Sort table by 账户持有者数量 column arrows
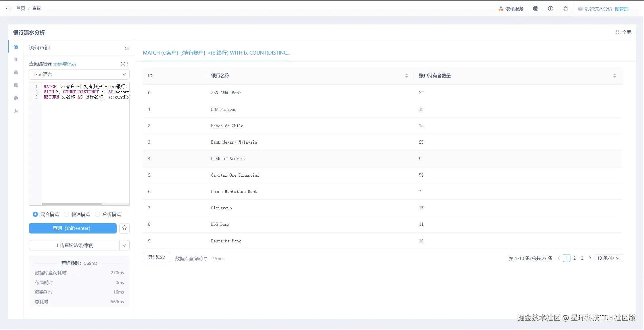 pyautogui.click(x=614, y=76)
